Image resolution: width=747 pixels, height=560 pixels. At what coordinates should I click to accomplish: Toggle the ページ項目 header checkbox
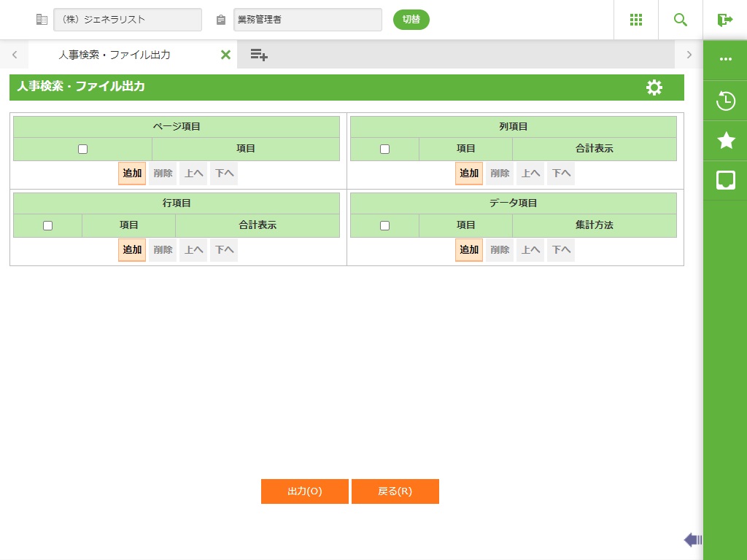coord(82,149)
